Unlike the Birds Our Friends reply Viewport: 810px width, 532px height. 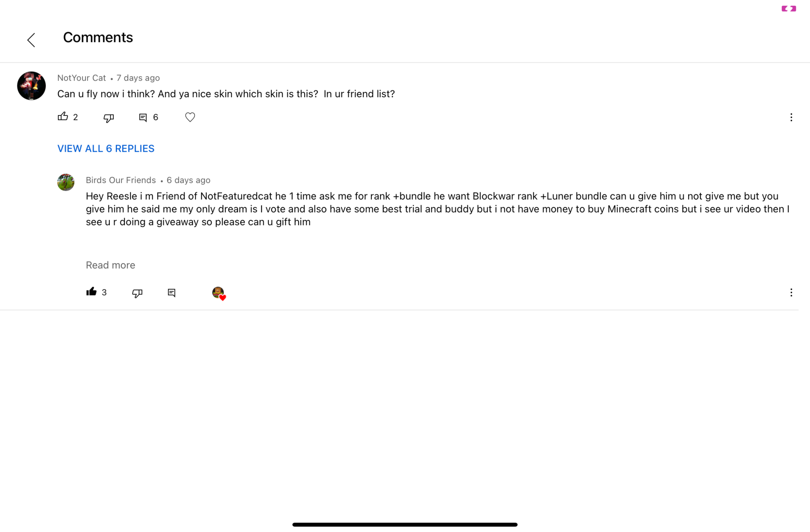(92, 292)
